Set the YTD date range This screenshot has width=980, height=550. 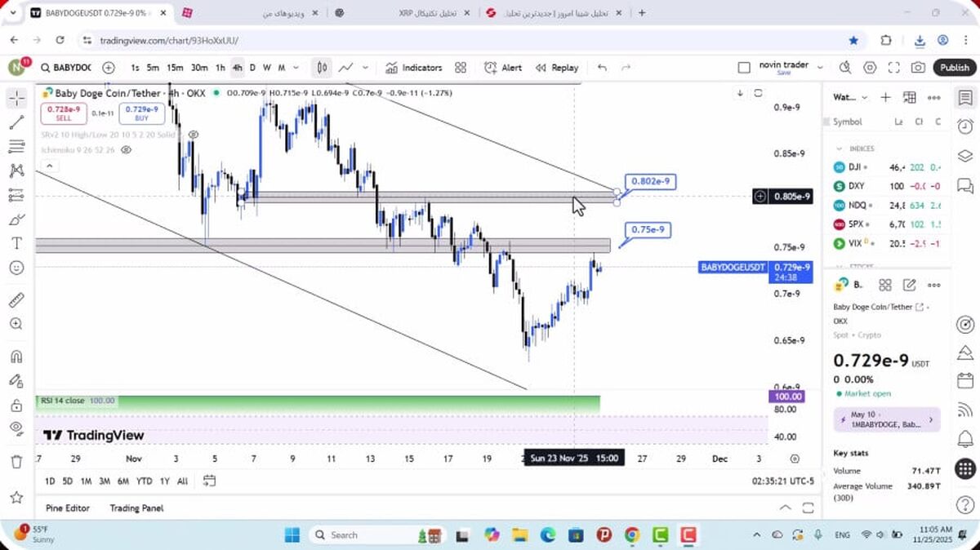tap(144, 481)
